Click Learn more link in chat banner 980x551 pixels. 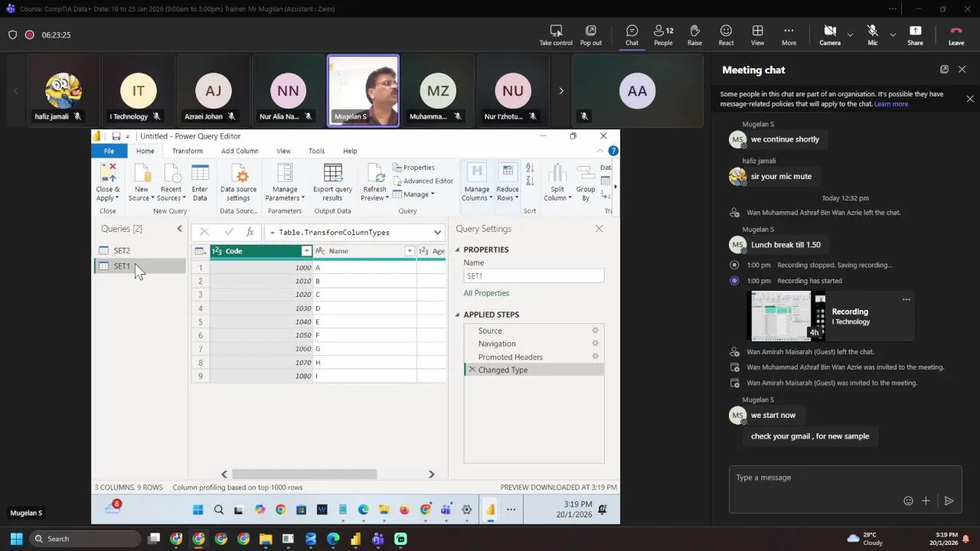point(891,104)
